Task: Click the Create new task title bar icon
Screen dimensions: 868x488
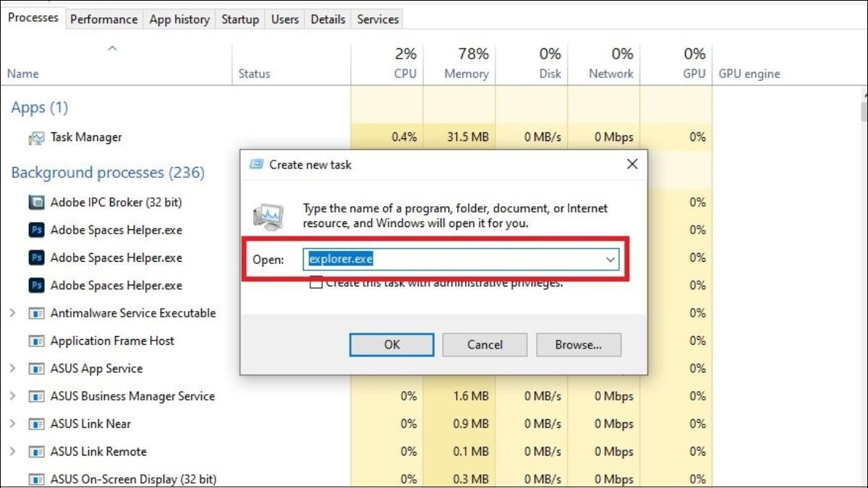Action: pyautogui.click(x=256, y=164)
